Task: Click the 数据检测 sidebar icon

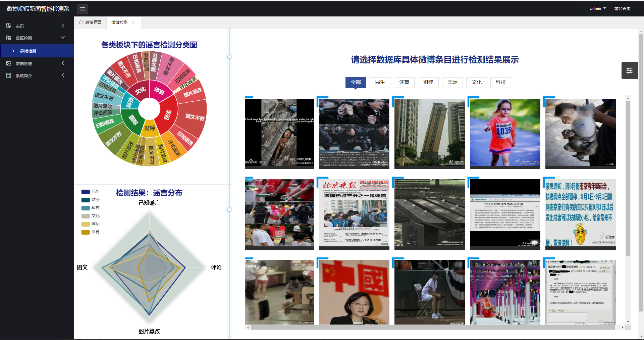Action: coord(9,38)
